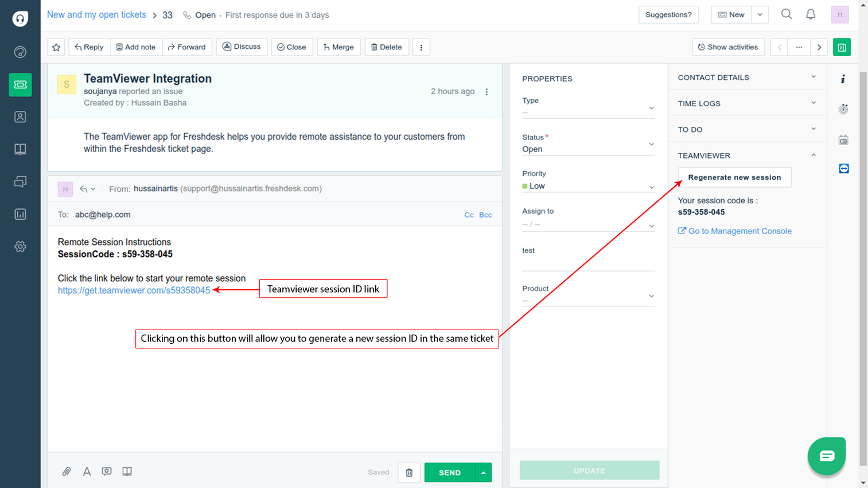Open the Suggestions button
Viewport: 868px width, 488px height.
click(x=668, y=15)
